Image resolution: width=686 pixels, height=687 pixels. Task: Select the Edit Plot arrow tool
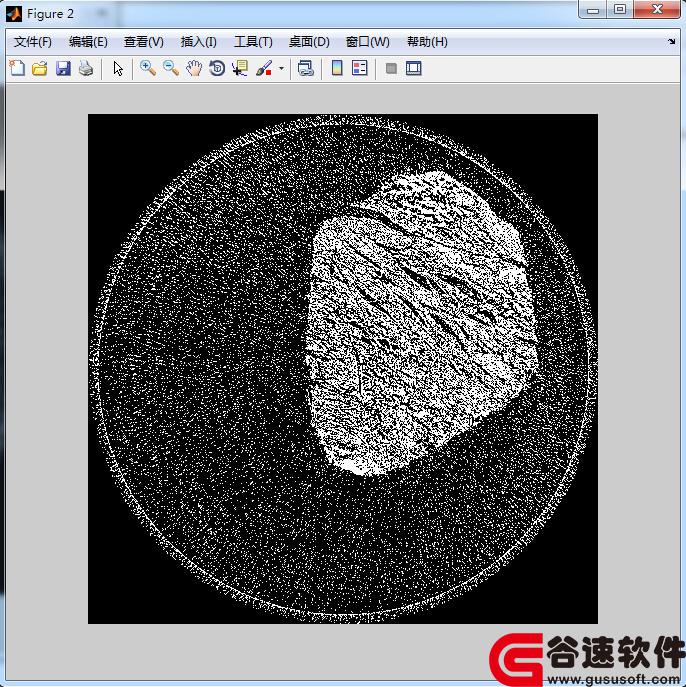point(118,68)
